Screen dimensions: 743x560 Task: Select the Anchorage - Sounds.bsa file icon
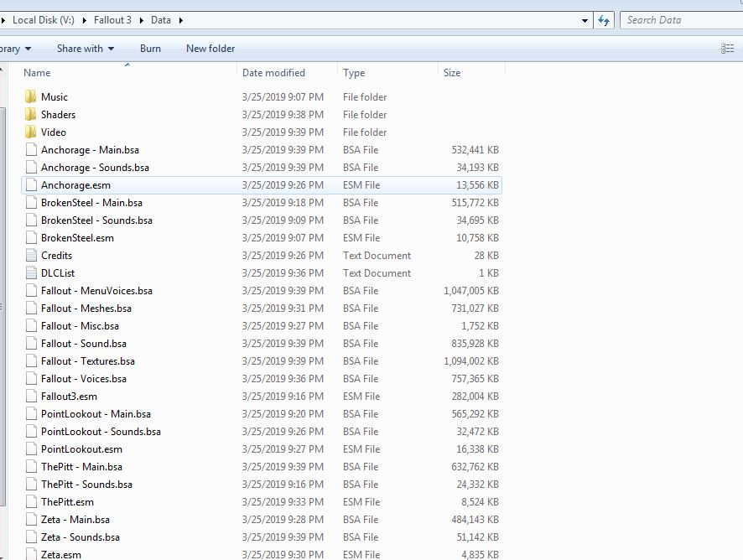coord(31,167)
